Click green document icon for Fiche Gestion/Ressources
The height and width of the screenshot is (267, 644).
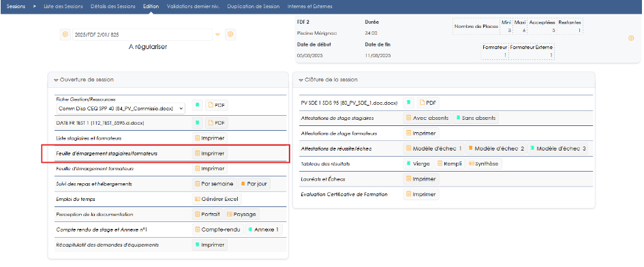(197, 105)
